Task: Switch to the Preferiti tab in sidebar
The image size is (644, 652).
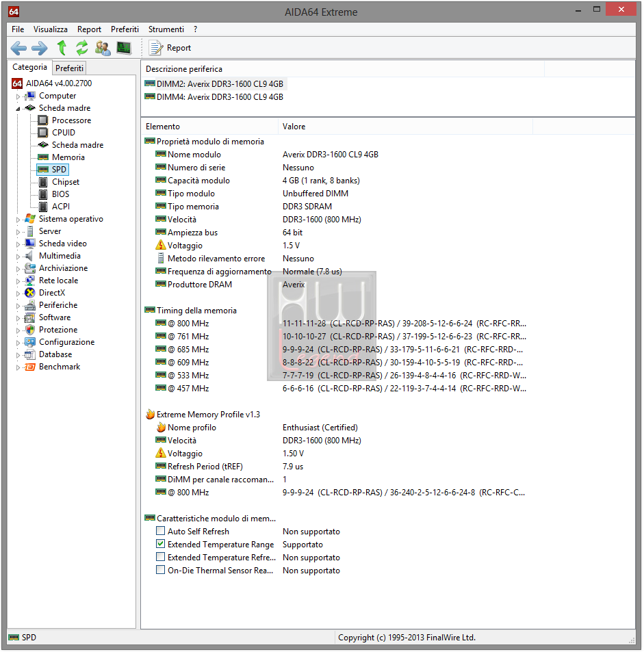Action: tap(70, 68)
